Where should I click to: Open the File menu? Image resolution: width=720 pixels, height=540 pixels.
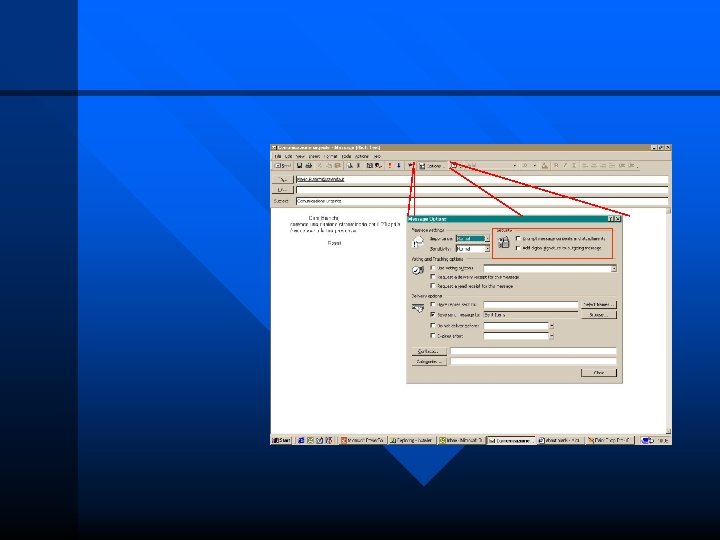pyautogui.click(x=278, y=157)
